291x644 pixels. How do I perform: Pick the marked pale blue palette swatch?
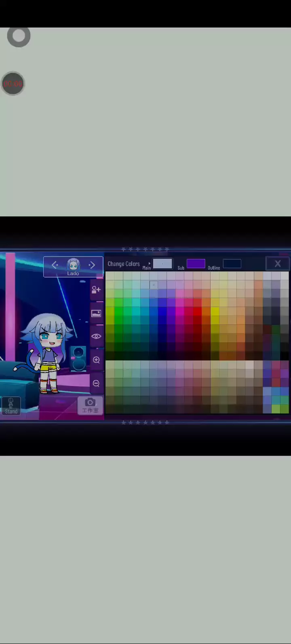[154, 285]
